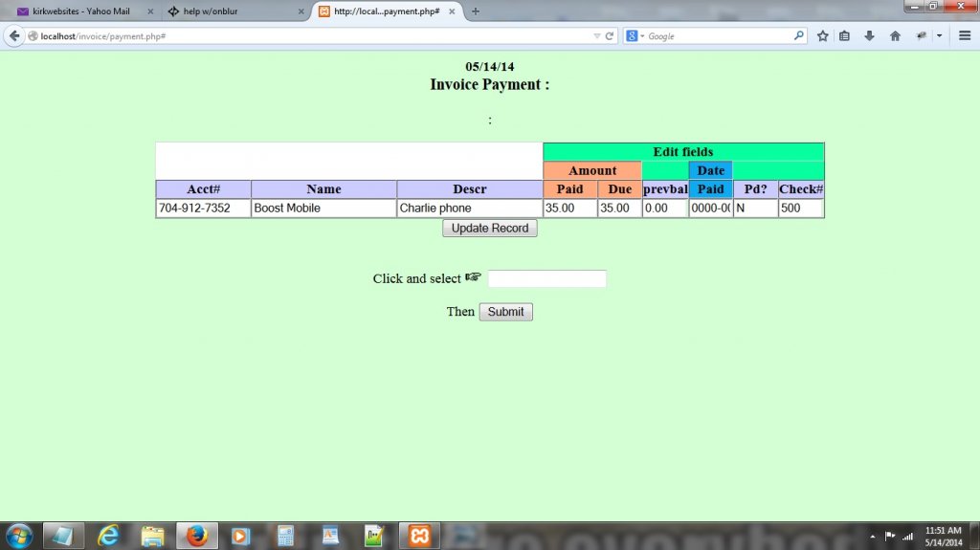Image resolution: width=980 pixels, height=550 pixels.
Task: Click the Update Record button
Action: click(490, 228)
